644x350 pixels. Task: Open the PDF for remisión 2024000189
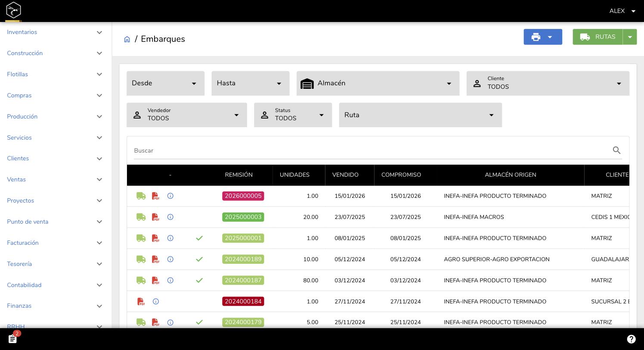[156, 259]
